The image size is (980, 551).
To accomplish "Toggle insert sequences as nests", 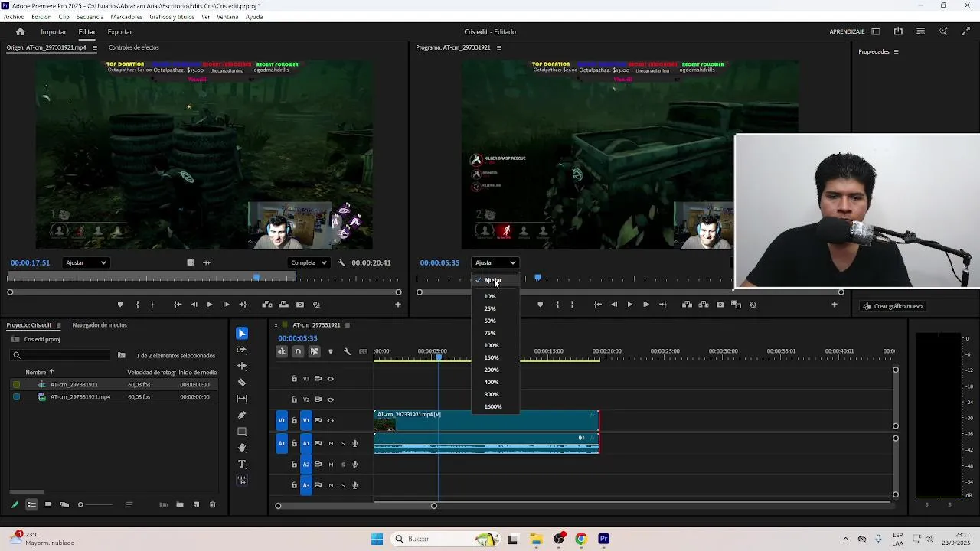I will [x=282, y=351].
